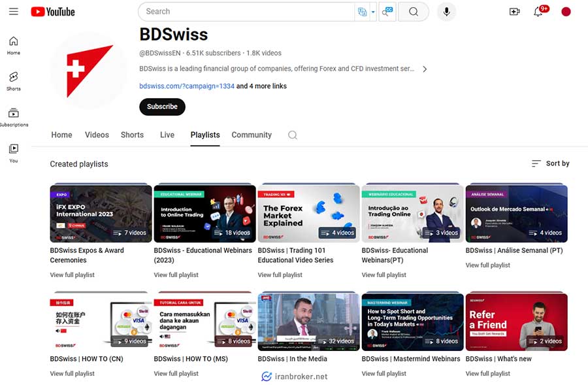588x385 pixels.
Task: Click the '32 videos' playlist count badge
Action: [336, 341]
